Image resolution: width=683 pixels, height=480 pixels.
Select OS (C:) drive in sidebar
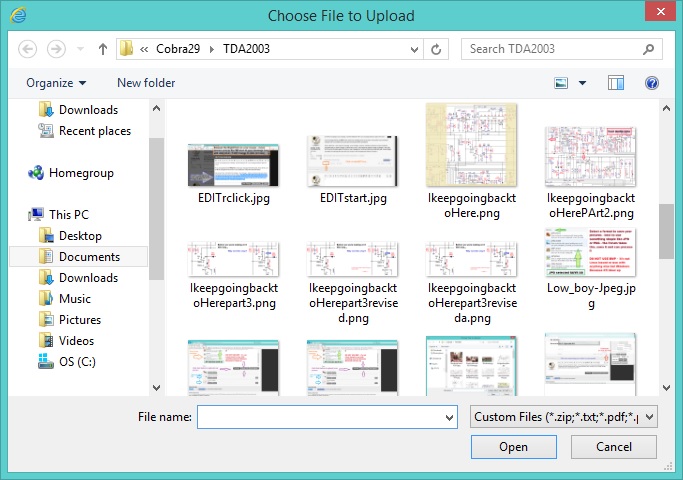tap(46, 361)
